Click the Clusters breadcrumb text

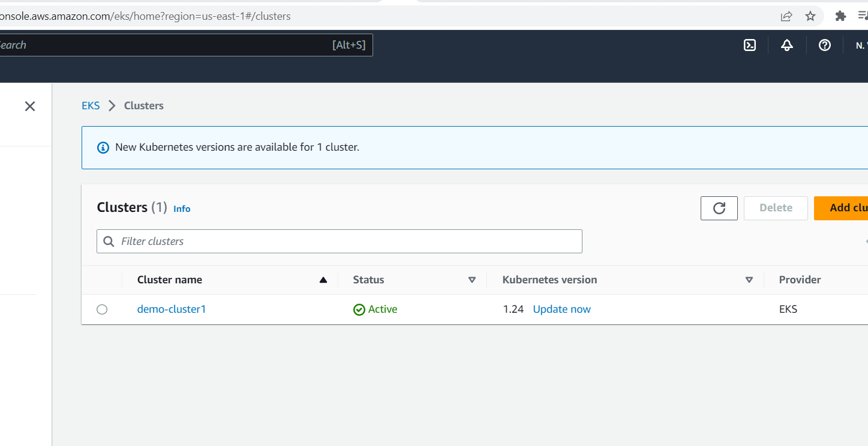point(144,106)
